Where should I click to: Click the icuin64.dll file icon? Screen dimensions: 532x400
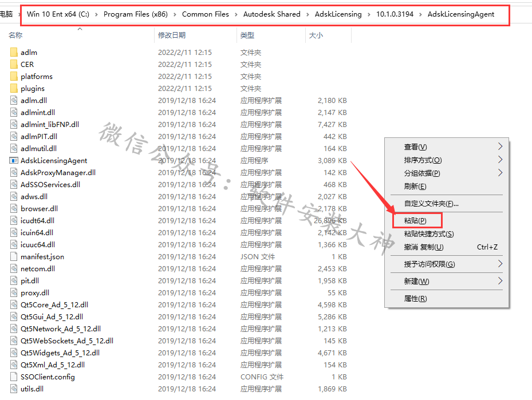(14, 232)
